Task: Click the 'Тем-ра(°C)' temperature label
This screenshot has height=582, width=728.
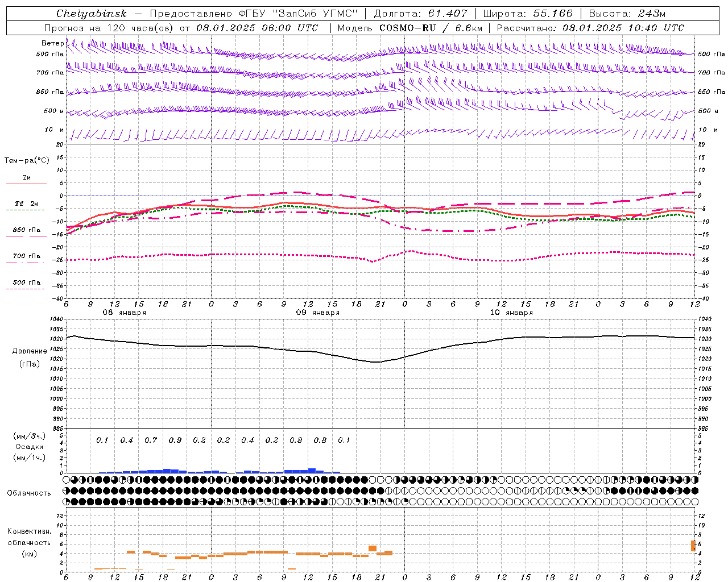Action: (x=27, y=161)
